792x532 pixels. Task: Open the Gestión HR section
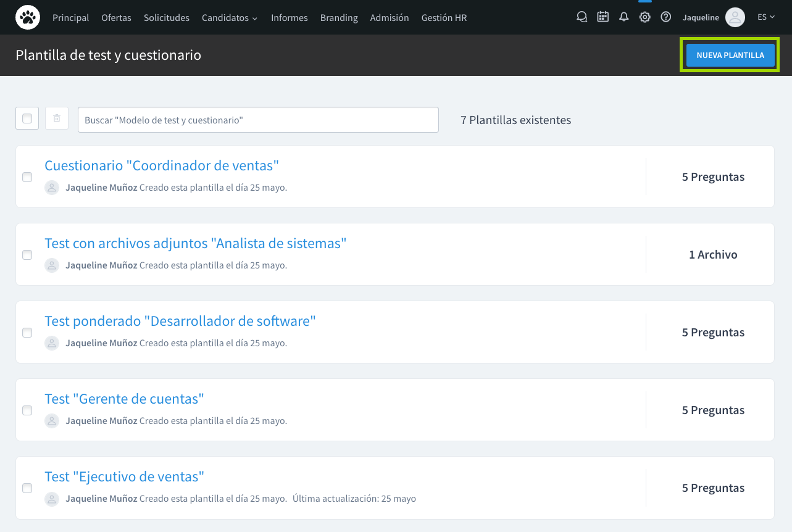(444, 18)
